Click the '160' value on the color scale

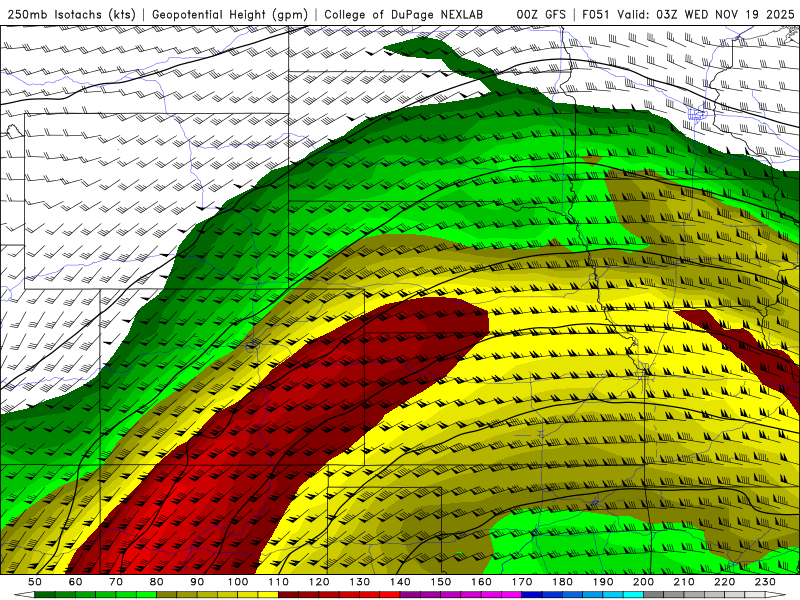[x=481, y=582]
